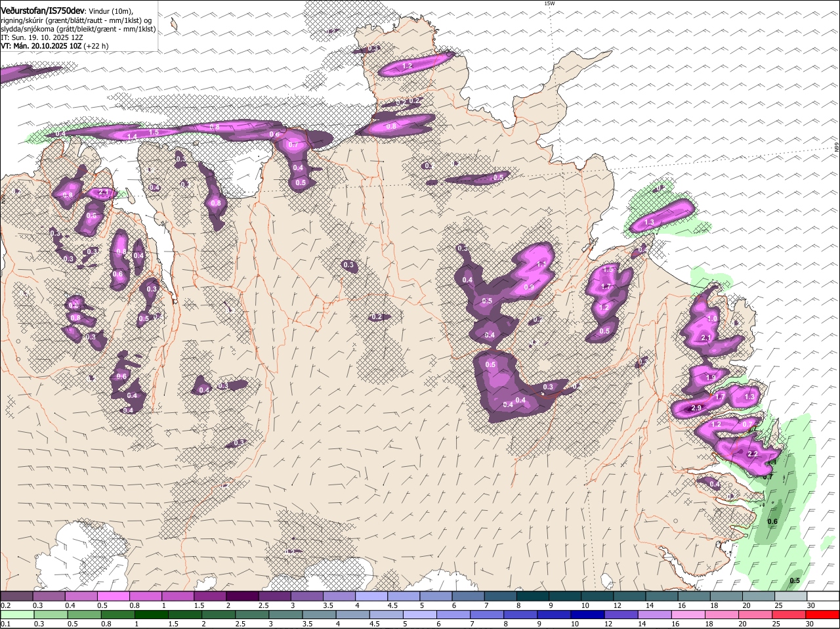Click the 1.0 snowfall value on the map
840x629 pixels.
(713, 318)
